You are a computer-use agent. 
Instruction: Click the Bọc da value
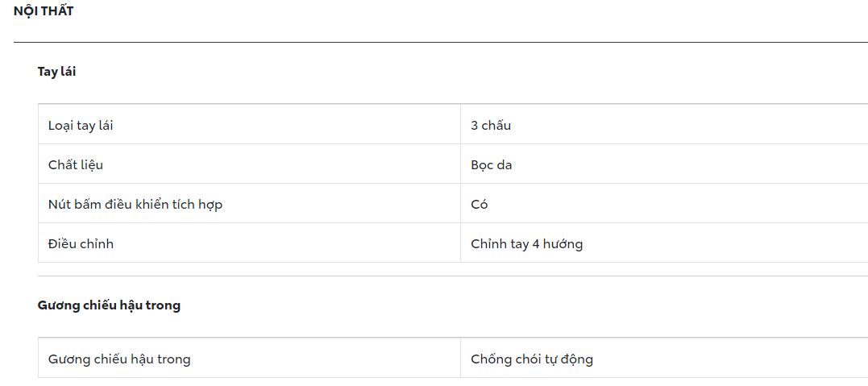click(x=492, y=164)
